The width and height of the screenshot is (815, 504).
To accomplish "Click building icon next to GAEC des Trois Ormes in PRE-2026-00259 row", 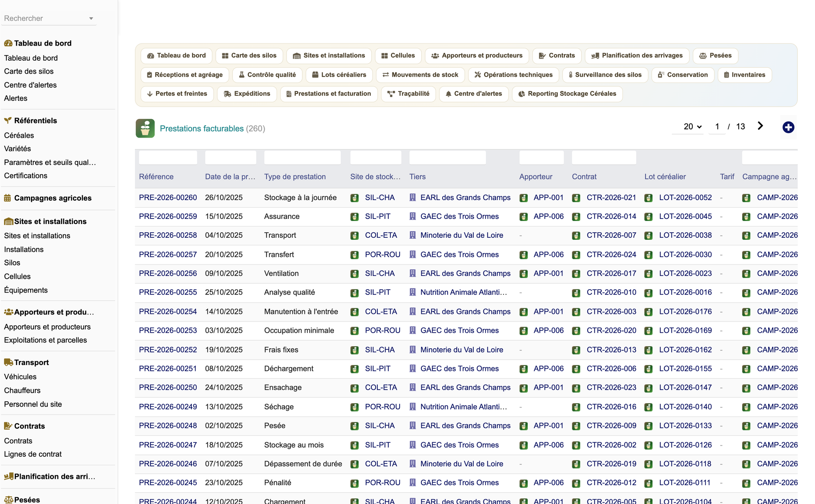I will click(413, 216).
